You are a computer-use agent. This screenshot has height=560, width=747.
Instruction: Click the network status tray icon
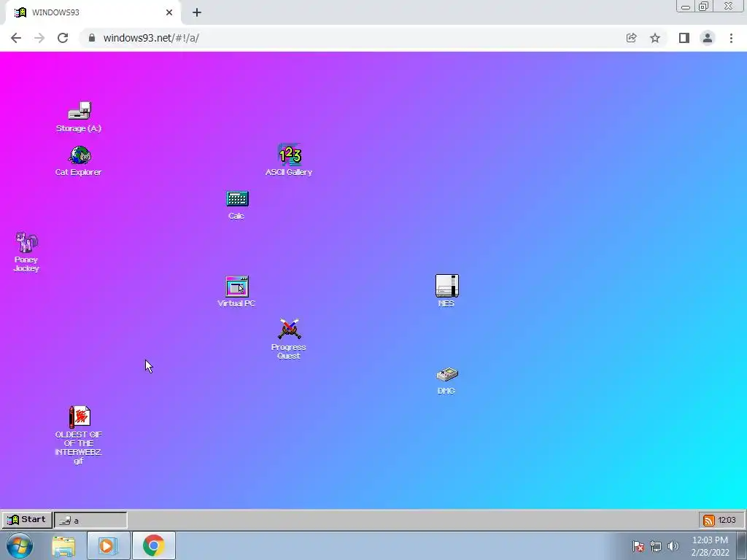coord(656,547)
